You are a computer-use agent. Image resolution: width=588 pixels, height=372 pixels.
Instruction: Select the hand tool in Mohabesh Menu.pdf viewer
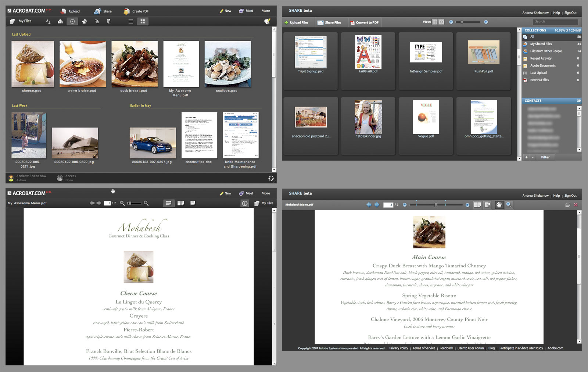tap(499, 205)
